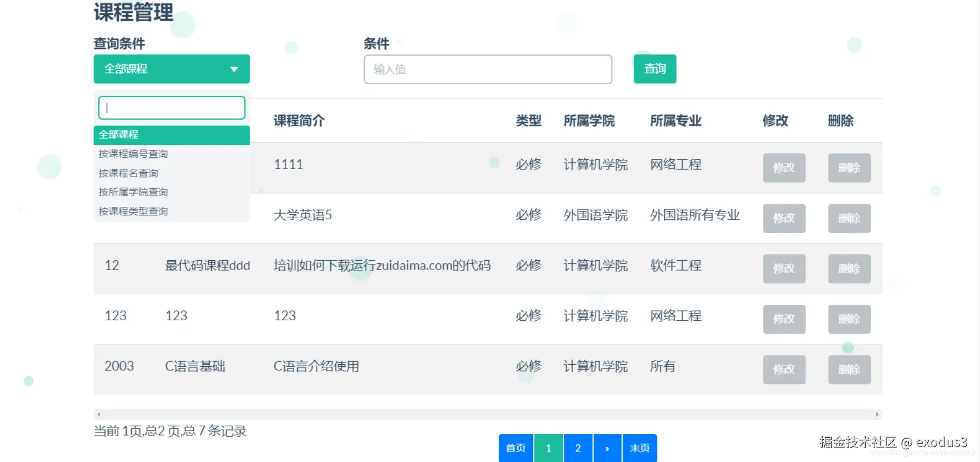The width and height of the screenshot is (980, 462).
Task: Click the 所属专业 column header
Action: pos(676,121)
